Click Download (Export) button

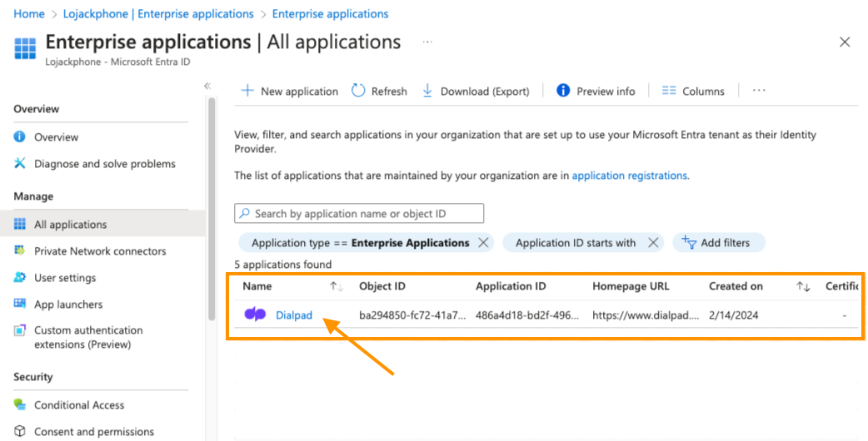tap(476, 91)
